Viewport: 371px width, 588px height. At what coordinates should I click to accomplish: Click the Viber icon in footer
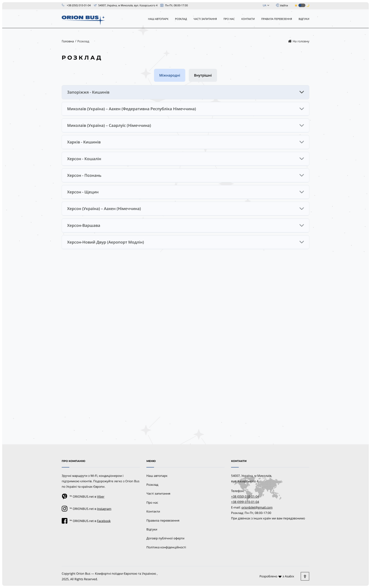[x=65, y=496]
